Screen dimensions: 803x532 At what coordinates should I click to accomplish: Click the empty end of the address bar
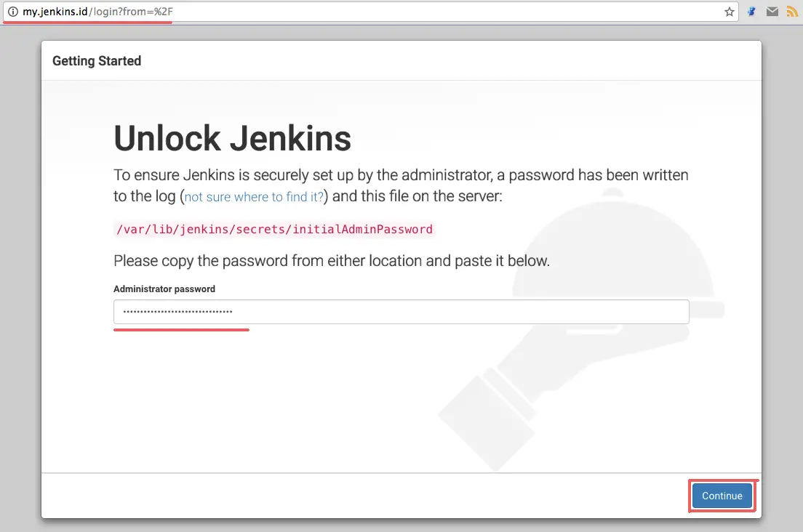pos(446,11)
